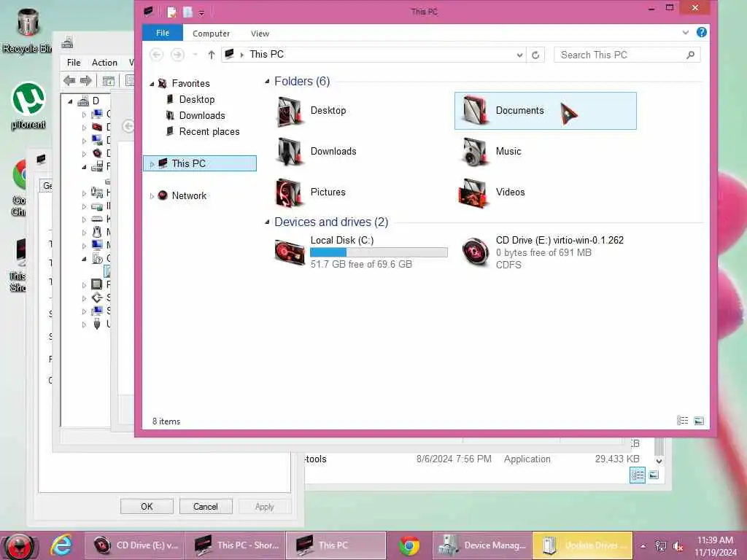Open the Help question mark icon
747x560 pixels.
coord(701,32)
